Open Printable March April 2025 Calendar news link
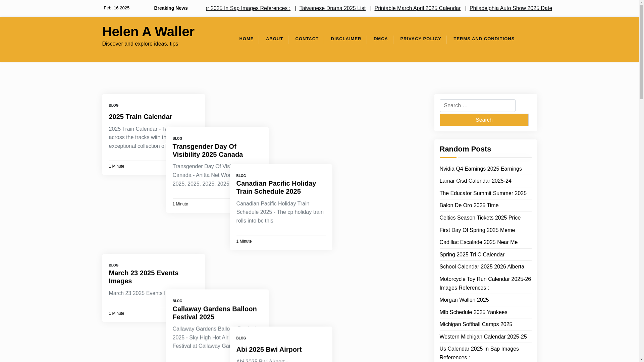Screen dimensions: 644x362 pyautogui.click(x=417, y=8)
